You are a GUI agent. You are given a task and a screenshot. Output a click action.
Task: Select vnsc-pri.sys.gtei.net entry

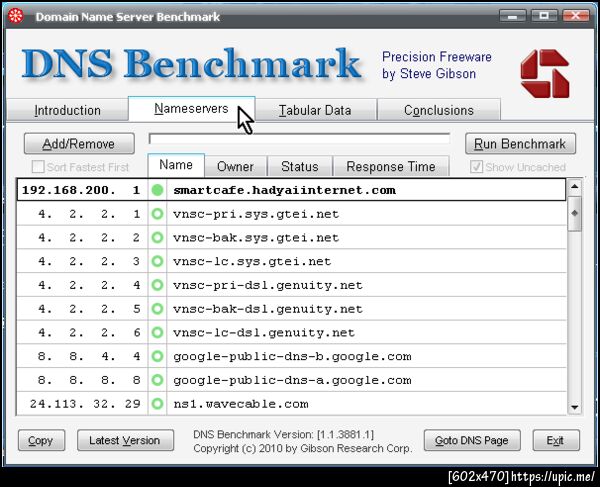(x=291, y=214)
